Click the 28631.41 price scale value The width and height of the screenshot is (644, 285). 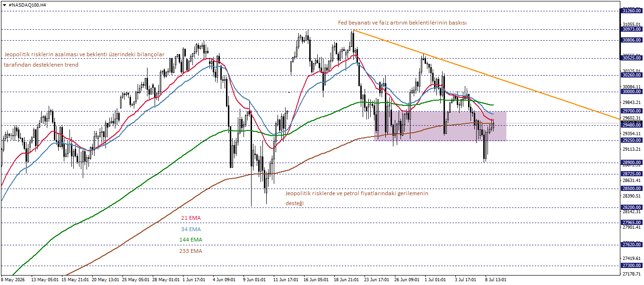632,181
